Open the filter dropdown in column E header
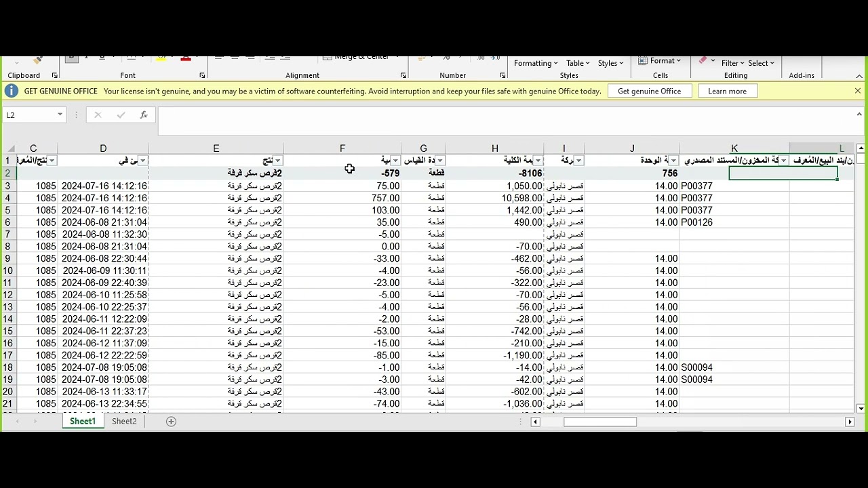This screenshot has width=868, height=488. pos(277,161)
